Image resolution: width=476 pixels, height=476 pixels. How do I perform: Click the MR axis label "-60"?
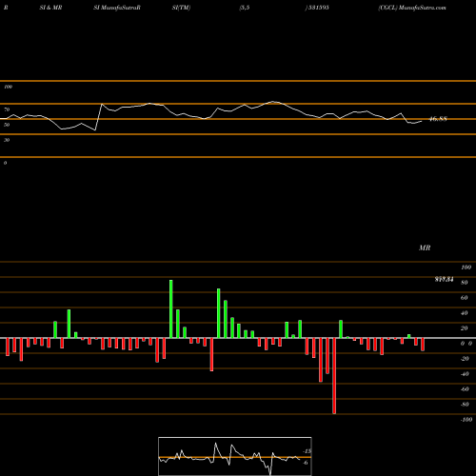[x=465, y=389]
